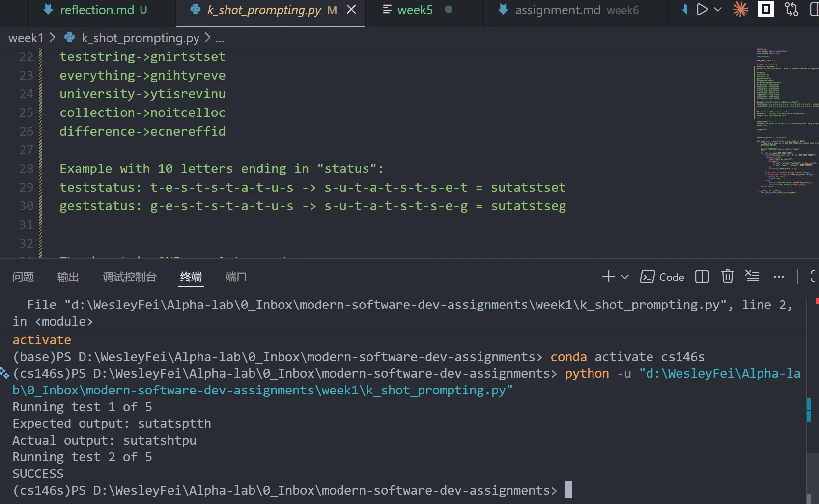This screenshot has width=819, height=504.
Task: Switch to the reflection.md tab
Action: (97, 10)
